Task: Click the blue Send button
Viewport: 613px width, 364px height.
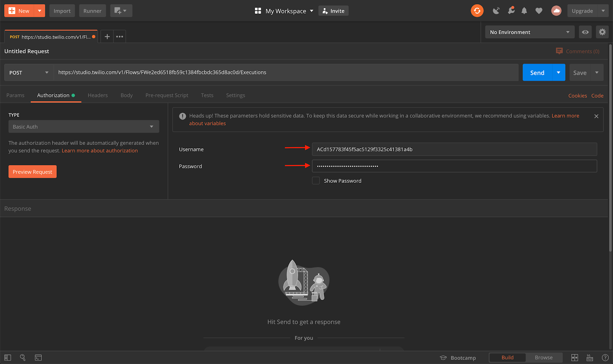Action: pyautogui.click(x=537, y=72)
